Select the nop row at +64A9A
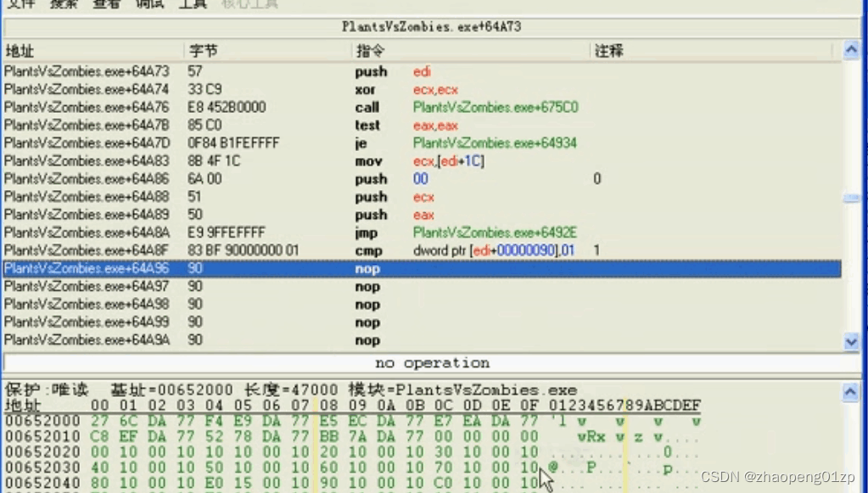Image resolution: width=868 pixels, height=493 pixels. (423, 339)
